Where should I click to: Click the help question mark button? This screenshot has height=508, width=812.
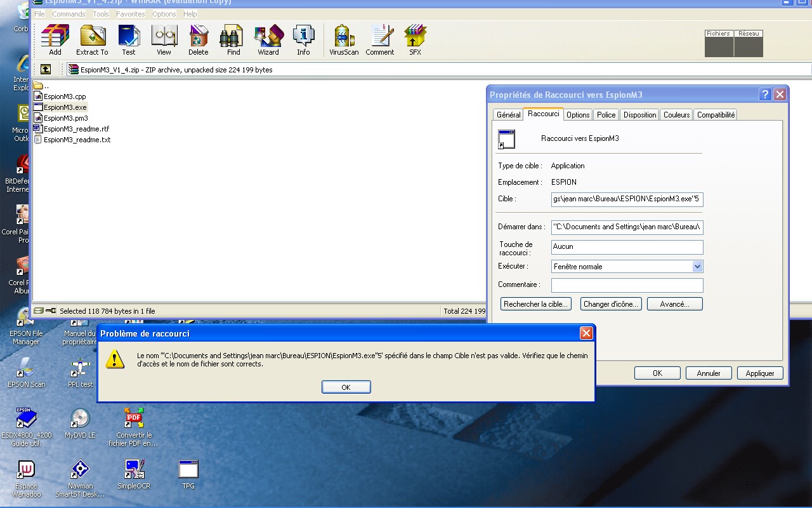coord(765,95)
